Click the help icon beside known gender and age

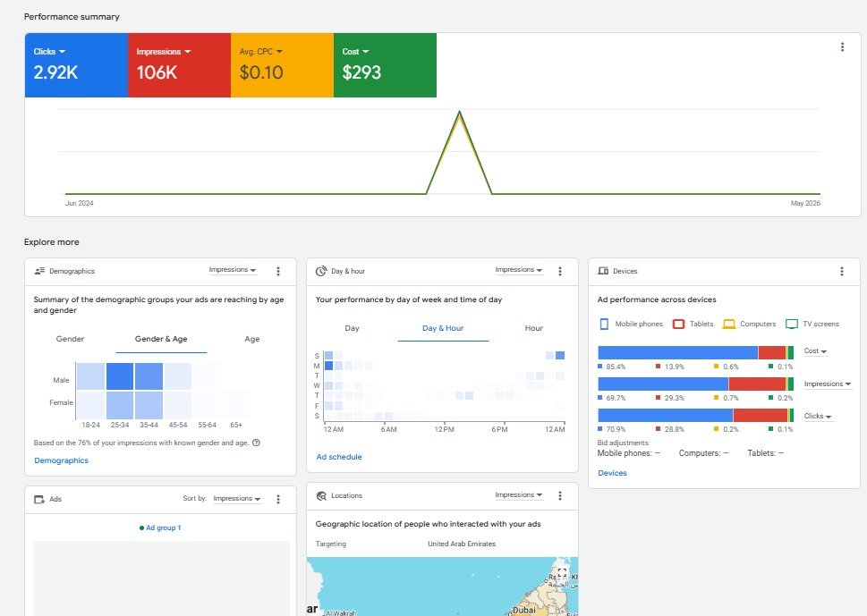click(x=256, y=443)
